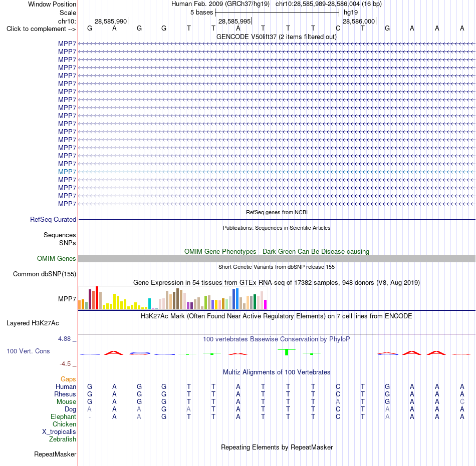This screenshot has width=476, height=466.
Task: Click the OMIM Gene Phenotypes title text
Action: click(277, 252)
